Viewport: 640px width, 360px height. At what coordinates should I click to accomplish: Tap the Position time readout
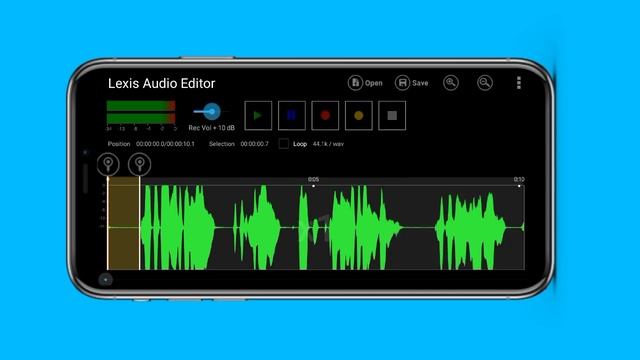[165, 144]
